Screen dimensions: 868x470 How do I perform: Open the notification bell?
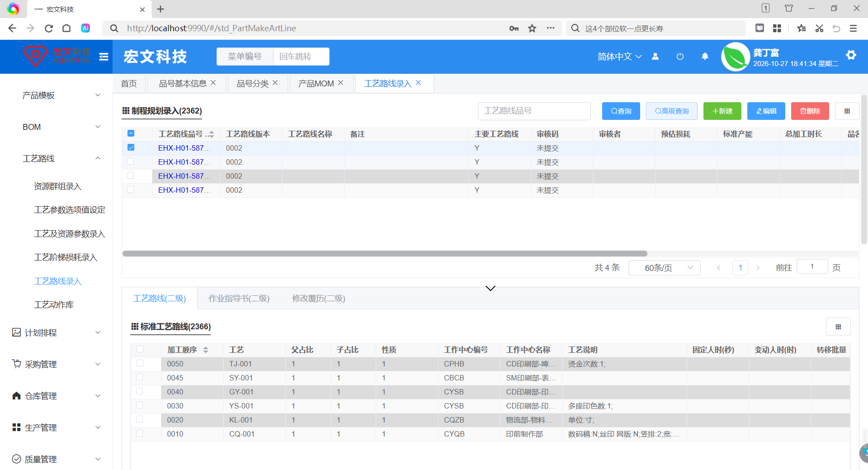(705, 57)
